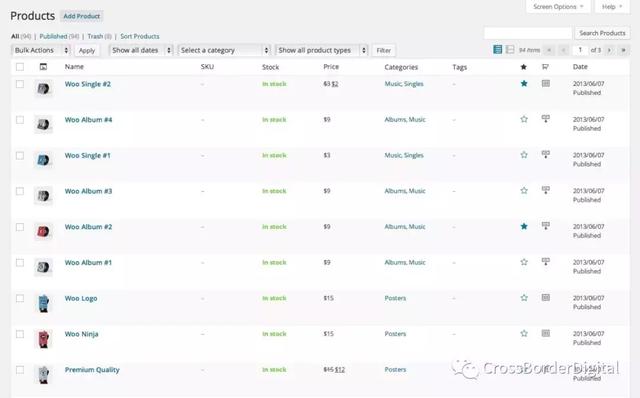Click the Filter button
The height and width of the screenshot is (398, 640).
pos(384,50)
